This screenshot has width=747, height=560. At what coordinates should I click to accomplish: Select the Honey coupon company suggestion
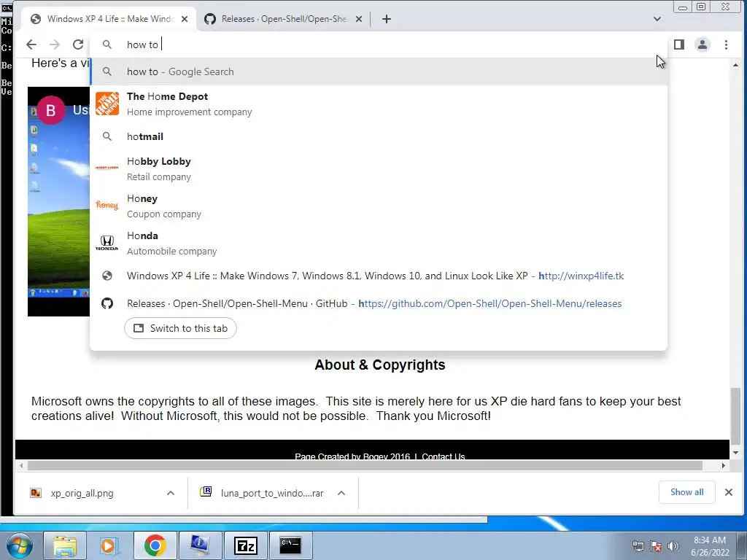(x=379, y=206)
